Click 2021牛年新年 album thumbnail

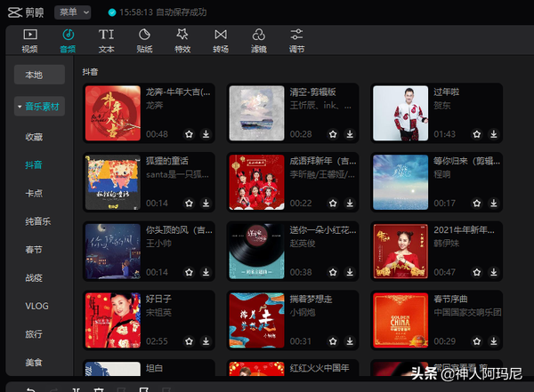(400, 252)
